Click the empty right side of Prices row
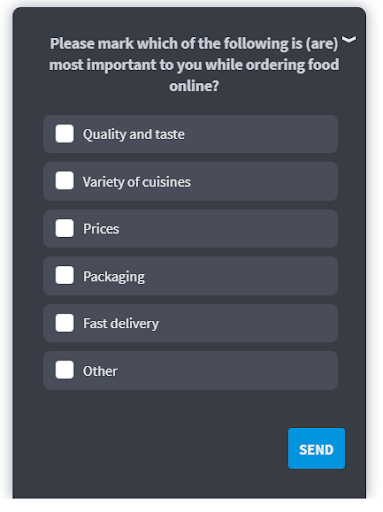 pos(230,229)
